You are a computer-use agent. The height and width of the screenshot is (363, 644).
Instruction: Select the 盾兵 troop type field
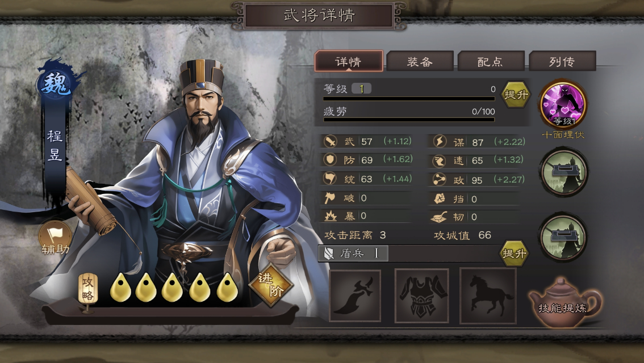409,254
